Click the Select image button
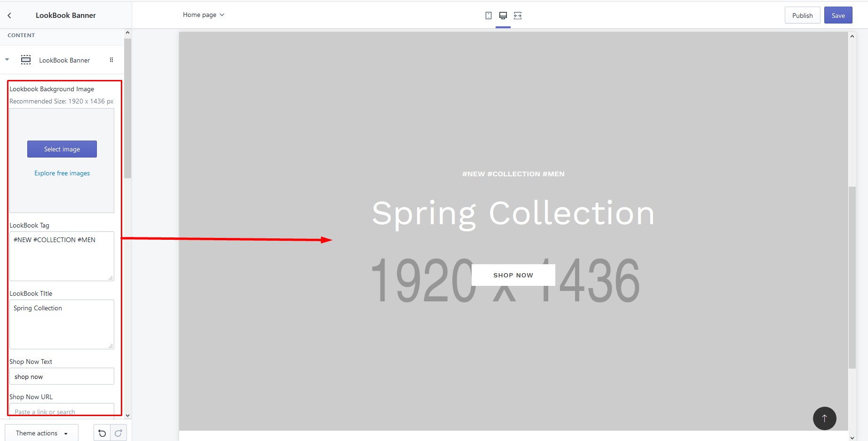The width and height of the screenshot is (868, 441). [62, 149]
